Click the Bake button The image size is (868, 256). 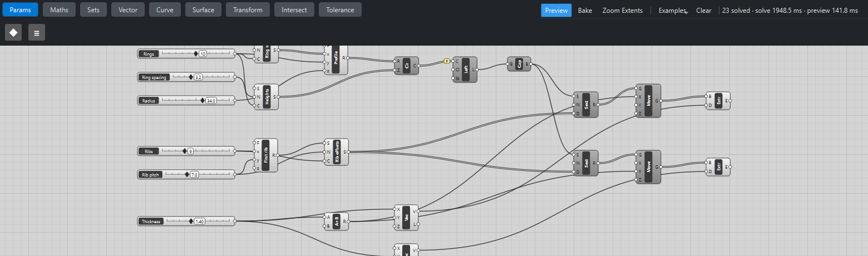[x=585, y=10]
